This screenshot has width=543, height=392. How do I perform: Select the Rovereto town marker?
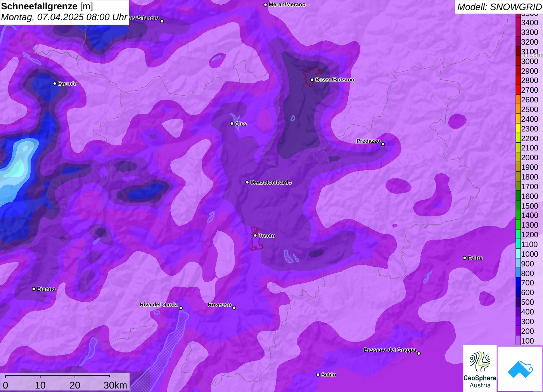(234, 308)
